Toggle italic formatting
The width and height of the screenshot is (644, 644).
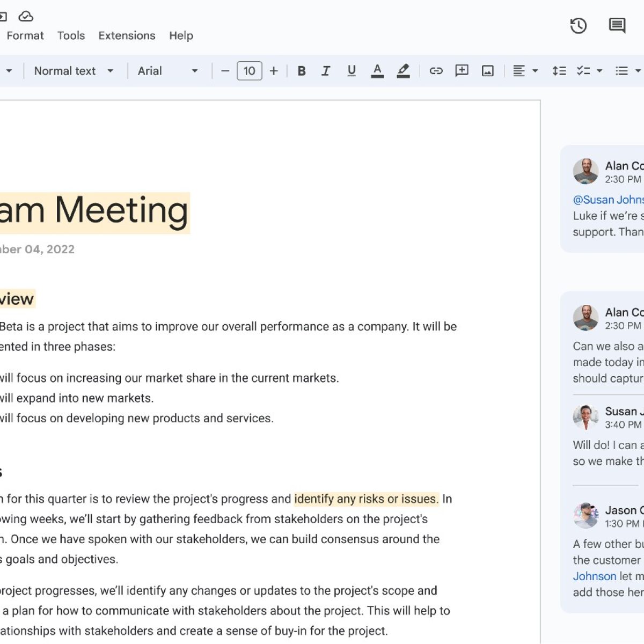pos(326,71)
